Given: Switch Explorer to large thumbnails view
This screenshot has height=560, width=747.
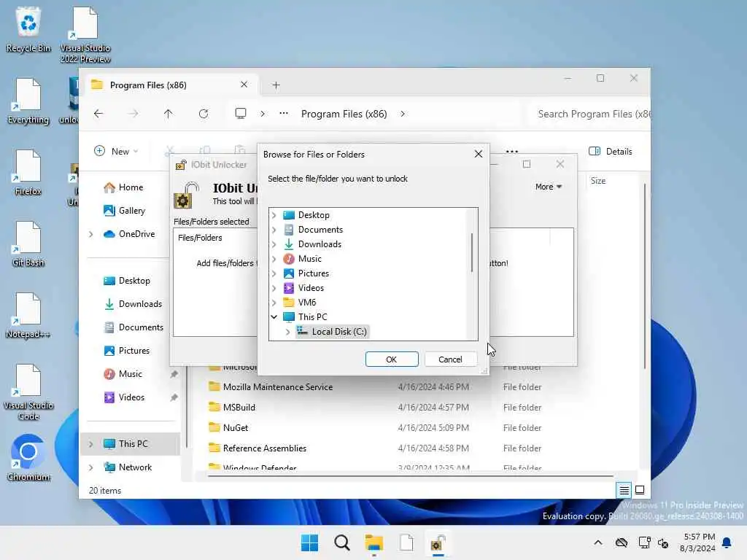Looking at the screenshot, I should [x=640, y=490].
